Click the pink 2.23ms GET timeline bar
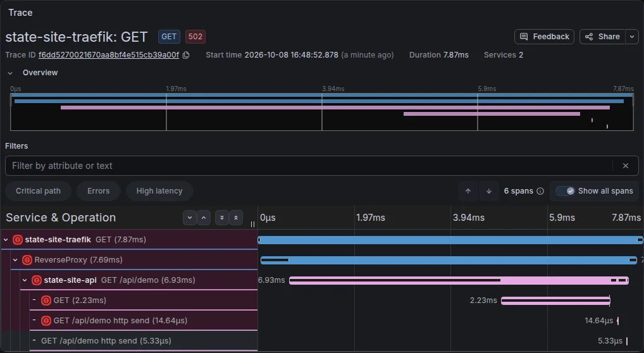The height and width of the screenshot is (353, 644). point(555,300)
